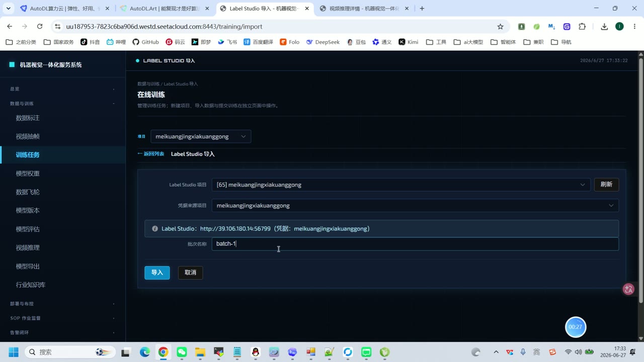644x362 pixels.
Task: Open the 即梦 bookmark
Action: click(201, 42)
